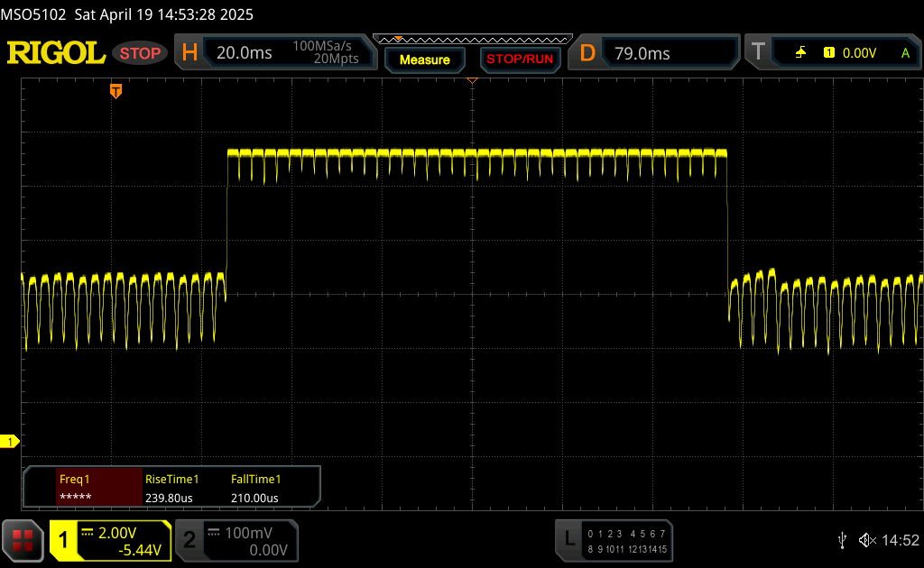Open the red grid function menu icon

(x=24, y=540)
